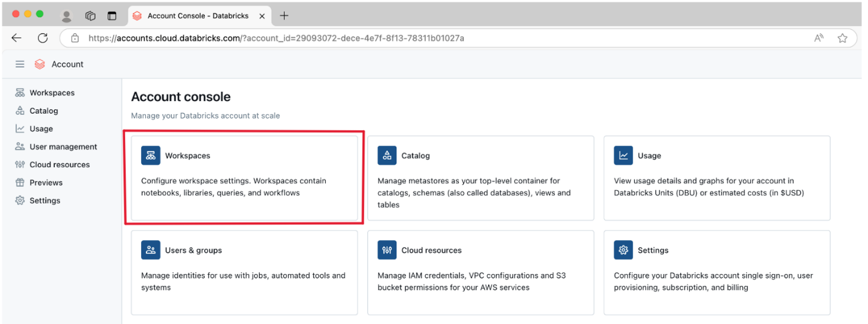Viewport: 868px width, 324px height.
Task: Click the blue Cloud resources card icon
Action: [387, 250]
